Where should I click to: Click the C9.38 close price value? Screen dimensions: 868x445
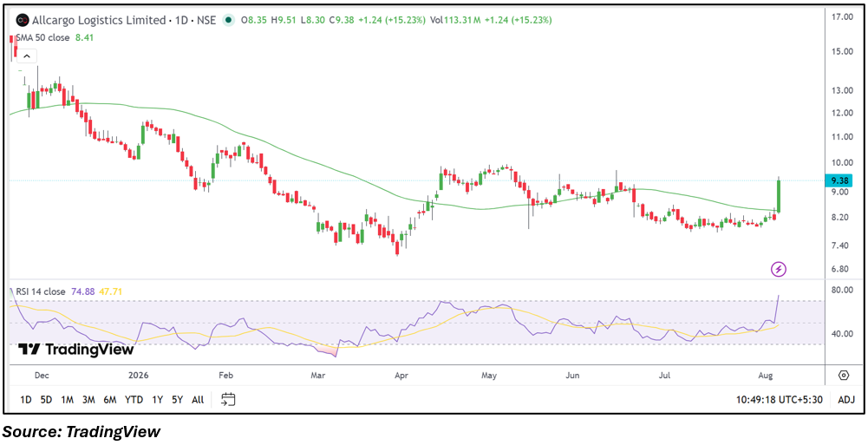[343, 21]
